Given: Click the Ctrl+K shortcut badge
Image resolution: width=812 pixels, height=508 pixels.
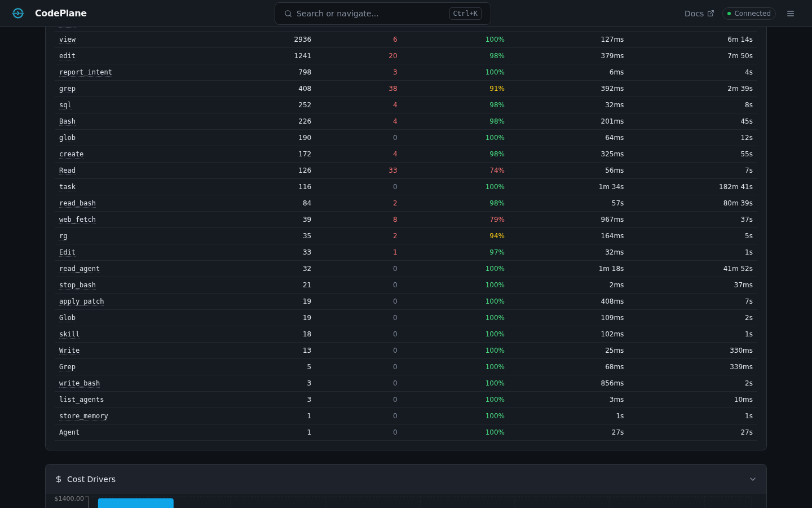Looking at the screenshot, I should coord(465,14).
